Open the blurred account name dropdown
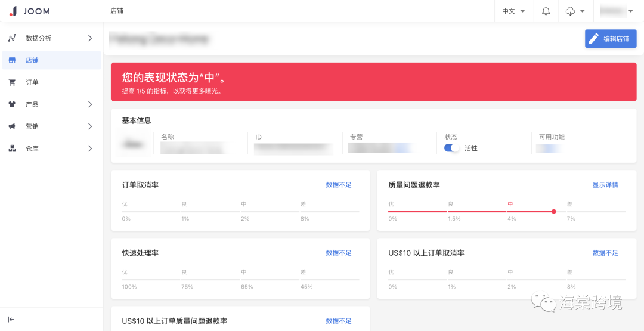 [x=618, y=11]
